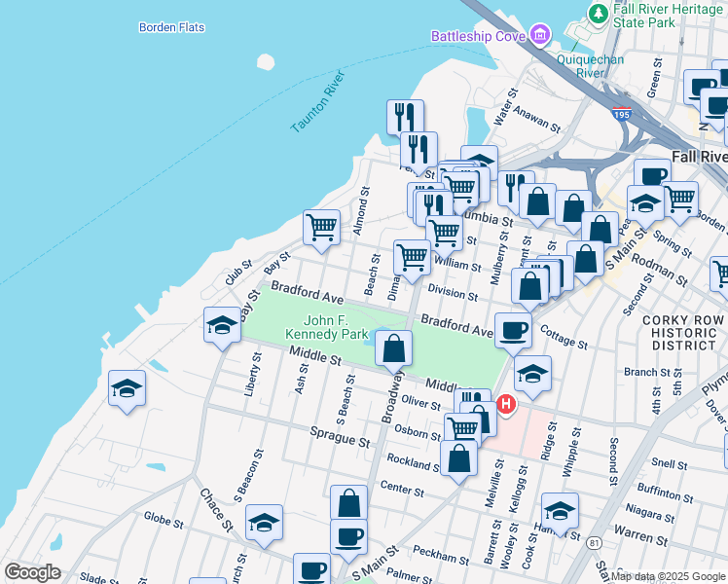Click the shopping bag marker in Kennedy Park on Broadway
Image resolution: width=728 pixels, height=584 pixels.
click(394, 352)
